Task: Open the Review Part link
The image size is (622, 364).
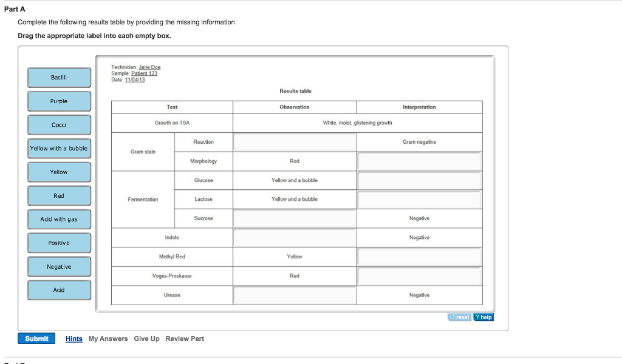Action: tap(185, 339)
